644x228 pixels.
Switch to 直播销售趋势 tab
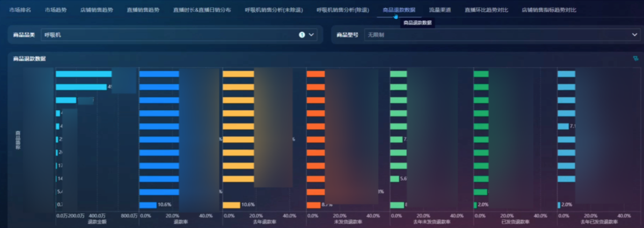pyautogui.click(x=143, y=10)
